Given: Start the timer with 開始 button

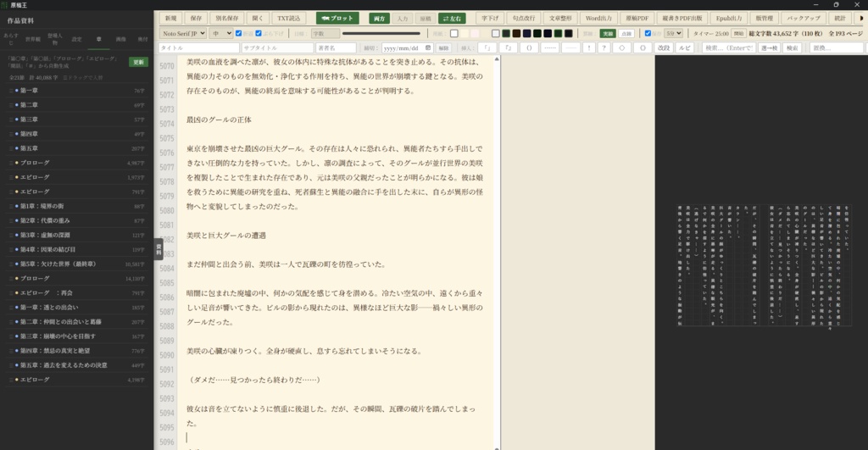Looking at the screenshot, I should point(738,33).
